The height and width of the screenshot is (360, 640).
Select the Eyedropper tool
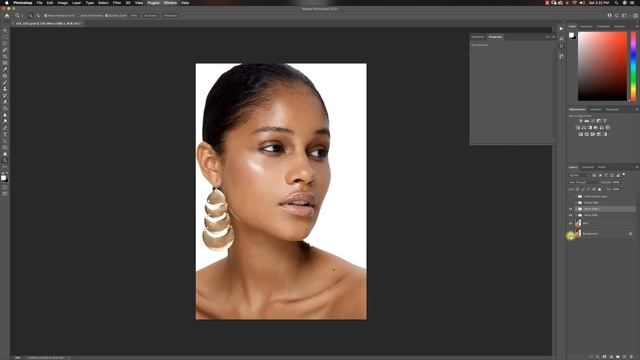tap(5, 69)
